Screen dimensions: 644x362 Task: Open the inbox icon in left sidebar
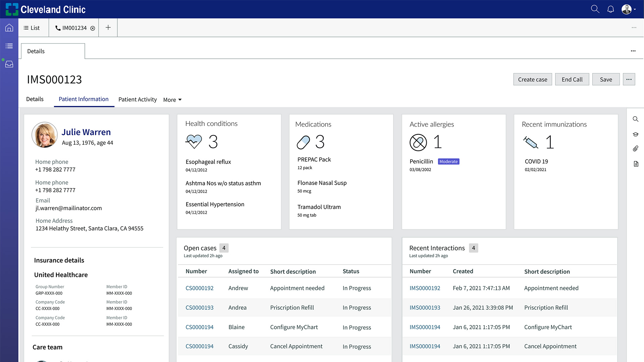(x=9, y=64)
